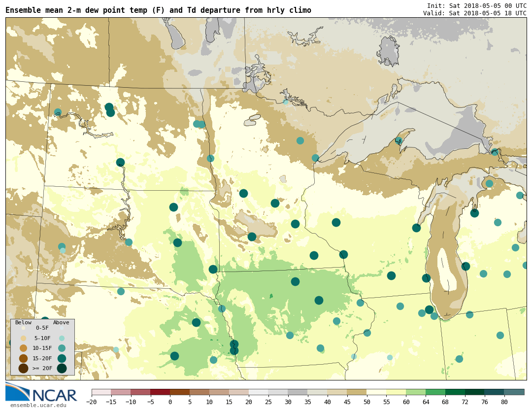Pick the dark red -5 to 0 colorbar swatch
This screenshot has width=532, height=411.
pyautogui.click(x=160, y=392)
